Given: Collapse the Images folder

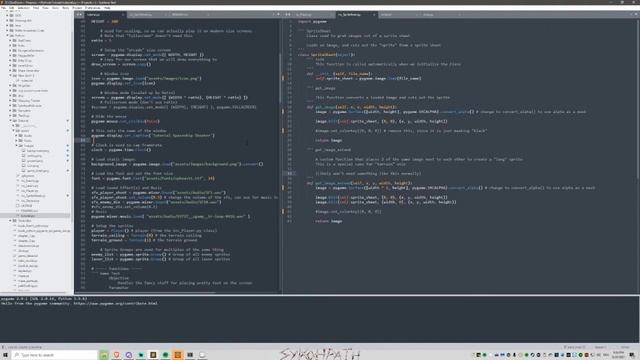Looking at the screenshot, I should [17, 146].
